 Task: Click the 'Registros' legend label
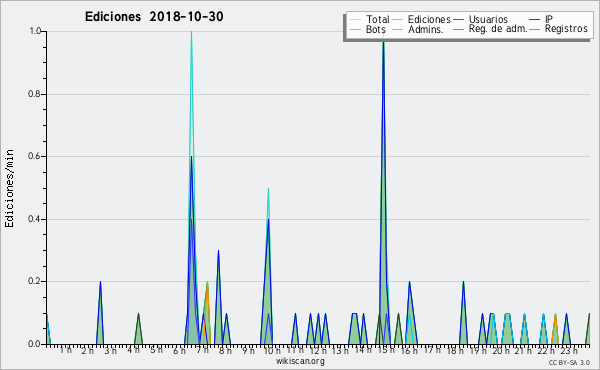coord(566,29)
